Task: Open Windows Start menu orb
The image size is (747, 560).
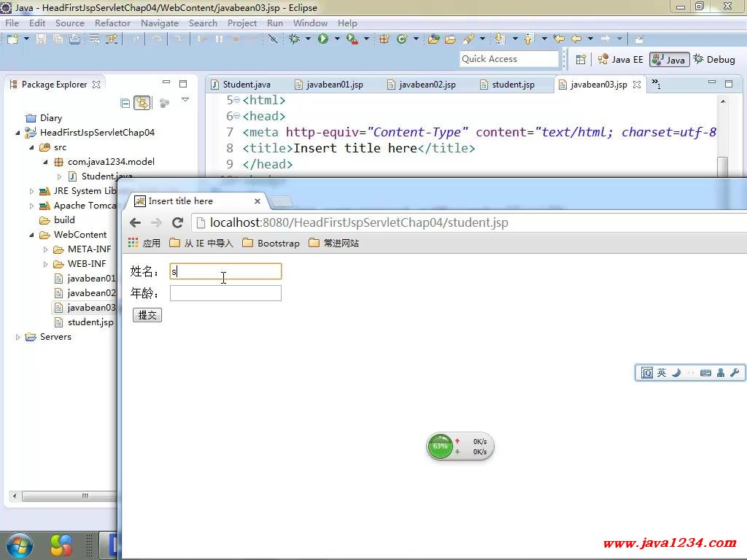Action: (19, 545)
